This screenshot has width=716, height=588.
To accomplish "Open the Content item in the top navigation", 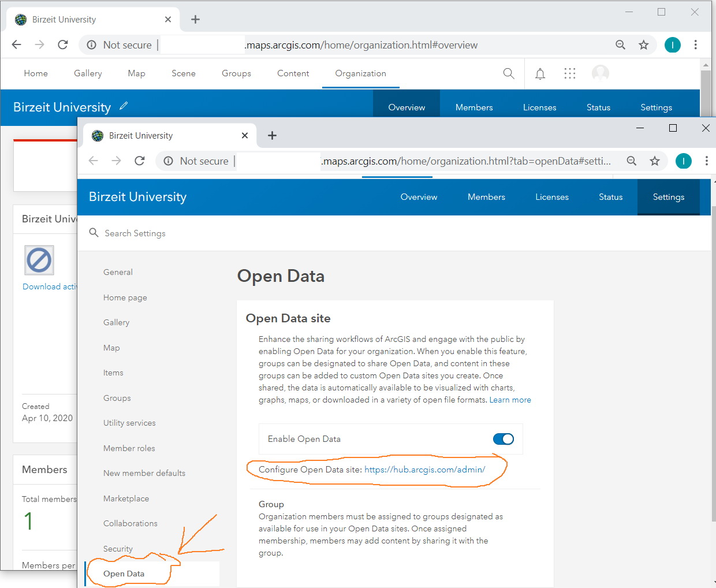I will [293, 73].
